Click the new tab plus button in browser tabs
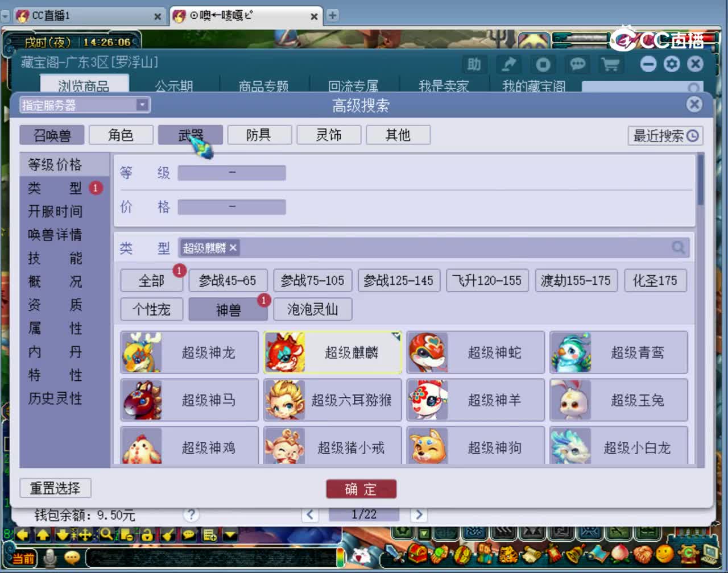Viewport: 728px width, 573px height. [x=332, y=15]
